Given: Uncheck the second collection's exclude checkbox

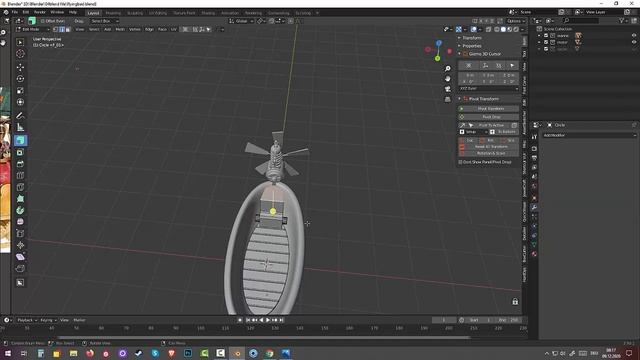Looking at the screenshot, I should pyautogui.click(x=546, y=42).
